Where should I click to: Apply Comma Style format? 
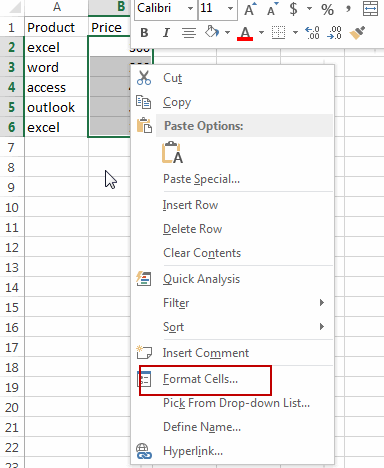pyautogui.click(x=348, y=9)
